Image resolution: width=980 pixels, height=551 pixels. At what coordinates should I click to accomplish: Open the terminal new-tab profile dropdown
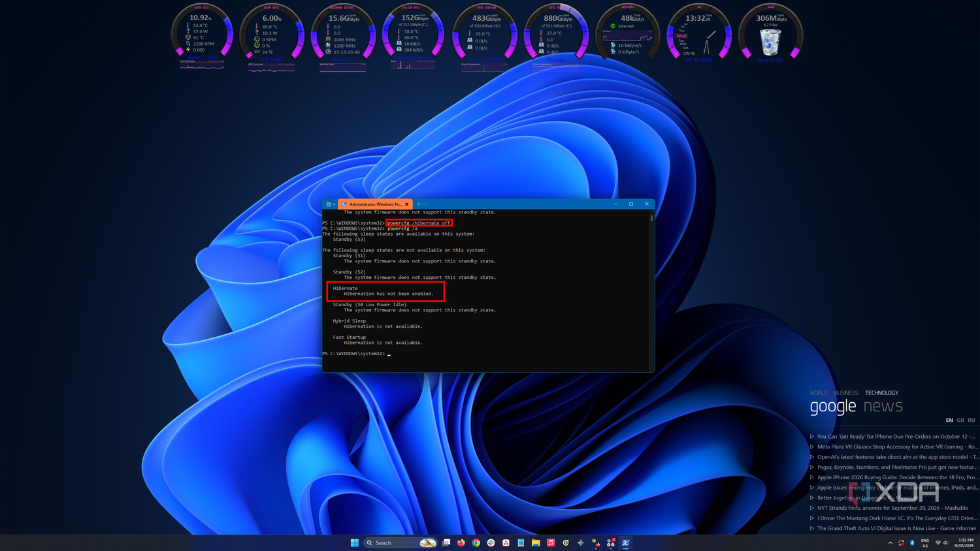click(x=425, y=204)
